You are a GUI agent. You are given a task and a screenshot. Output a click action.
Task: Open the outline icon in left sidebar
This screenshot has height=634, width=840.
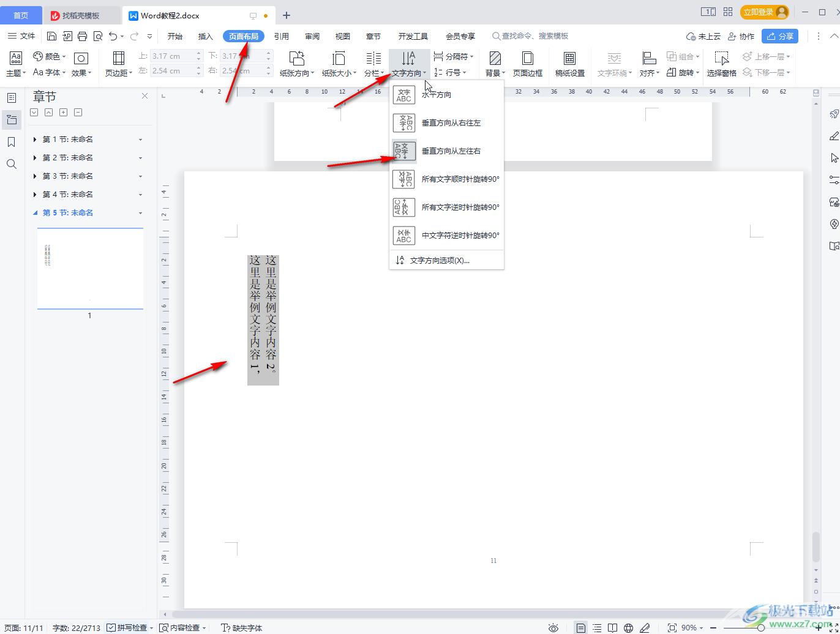[x=11, y=98]
